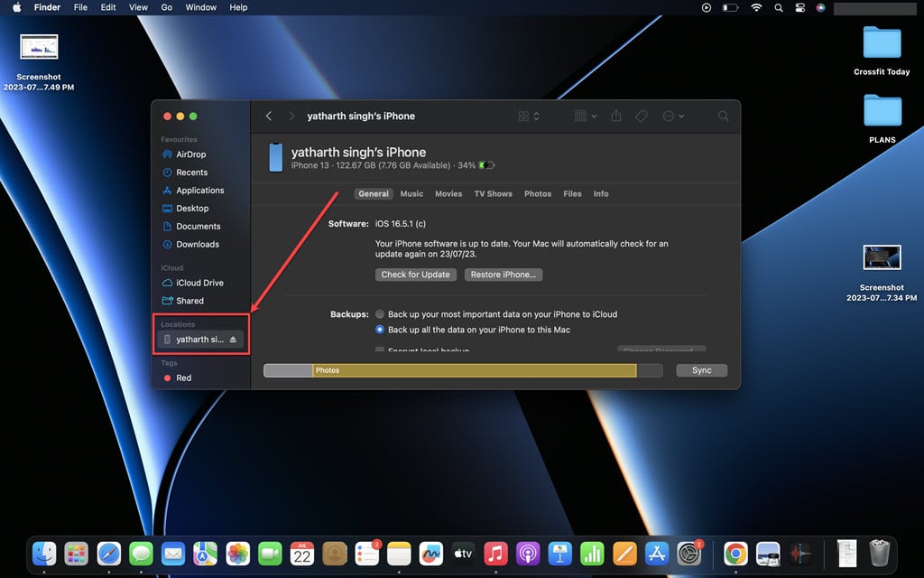Open Google Chrome from the Dock
924x578 pixels.
coord(735,554)
